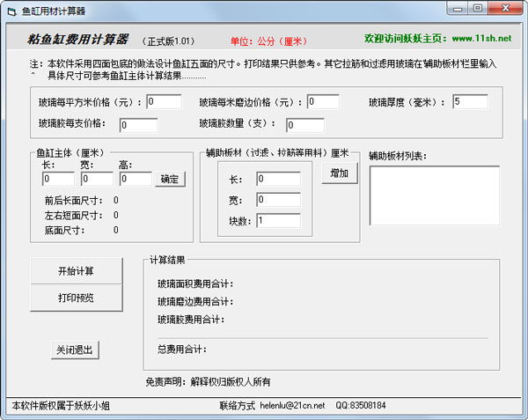Open 打印预览 print preview
This screenshot has height=420, width=528.
pyautogui.click(x=76, y=298)
